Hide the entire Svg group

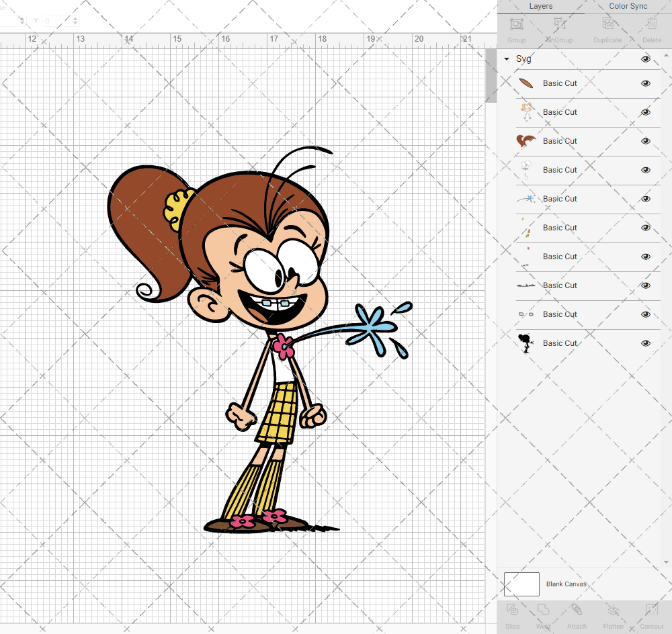point(646,59)
